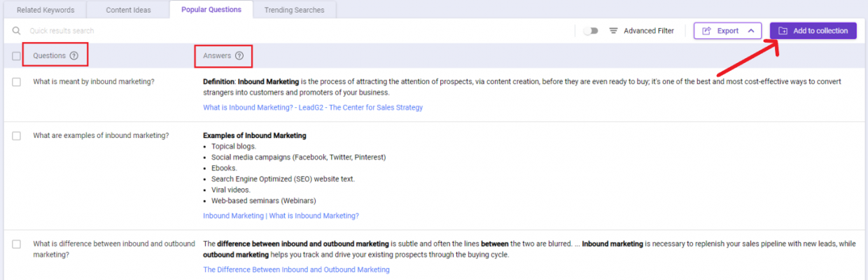Expand the Export dropdown arrow
This screenshot has width=868, height=280.
point(750,31)
